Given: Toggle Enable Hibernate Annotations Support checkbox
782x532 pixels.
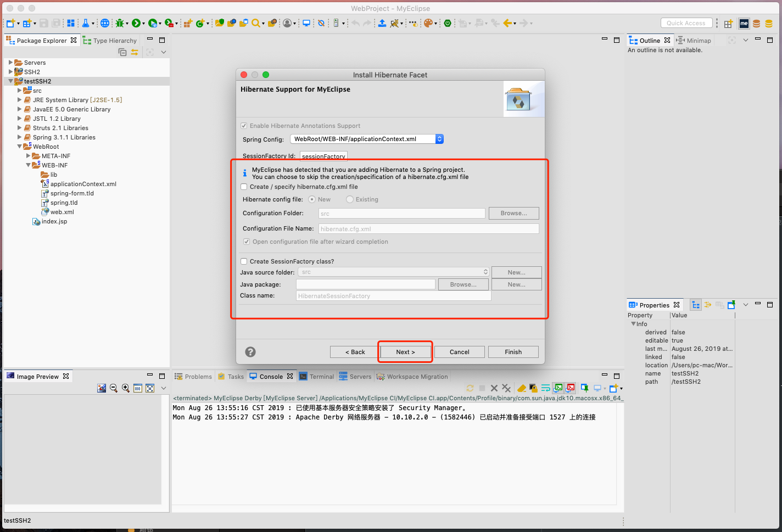Looking at the screenshot, I should [x=244, y=126].
